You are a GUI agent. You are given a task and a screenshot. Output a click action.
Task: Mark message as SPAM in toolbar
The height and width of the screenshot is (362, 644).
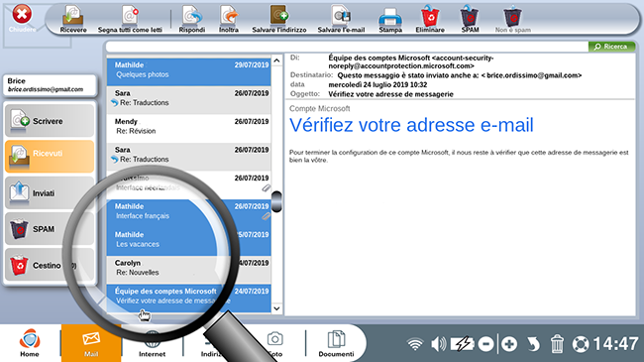[x=470, y=19]
